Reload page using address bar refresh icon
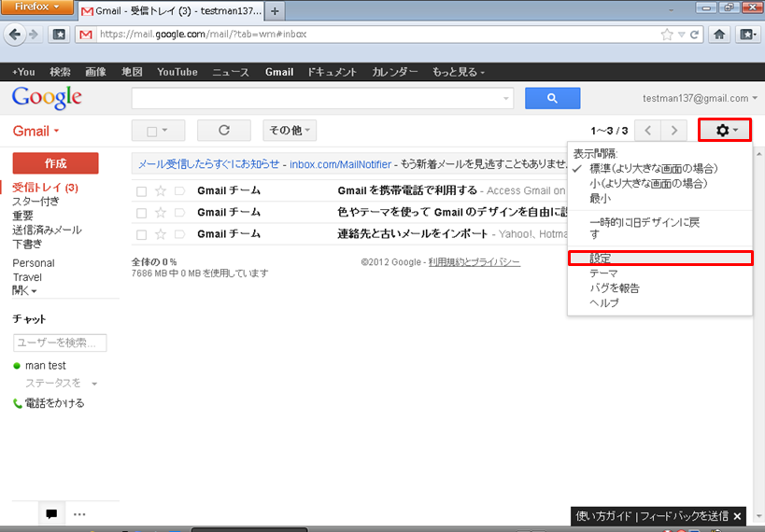This screenshot has height=532, width=765. (x=694, y=35)
